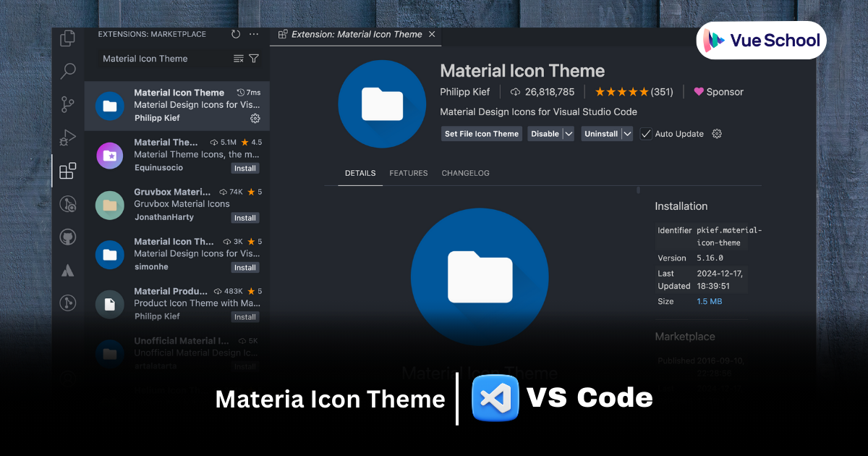This screenshot has width=868, height=456.
Task: Open the Search view in activity bar
Action: click(x=68, y=71)
